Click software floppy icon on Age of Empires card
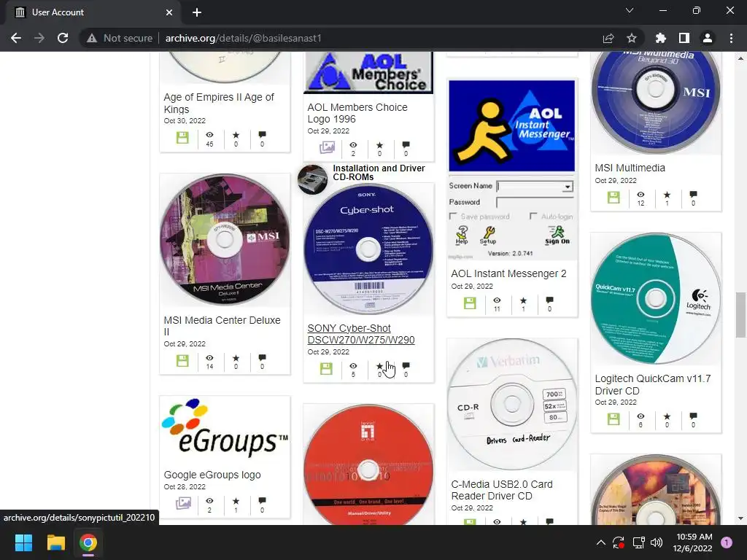The height and width of the screenshot is (560, 747). [x=182, y=138]
